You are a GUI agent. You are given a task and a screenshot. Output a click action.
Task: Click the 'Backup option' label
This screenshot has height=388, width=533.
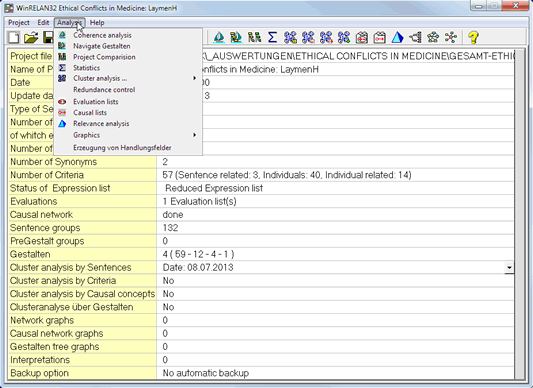tap(39, 373)
